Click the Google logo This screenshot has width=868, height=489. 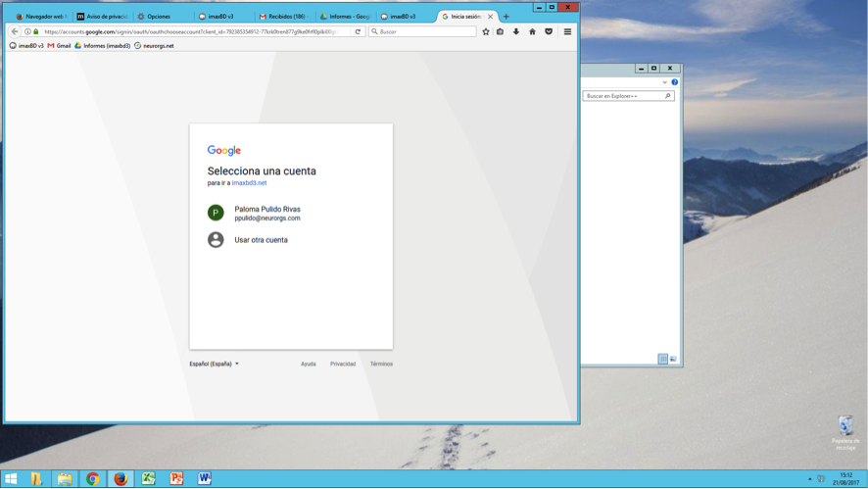coord(224,150)
